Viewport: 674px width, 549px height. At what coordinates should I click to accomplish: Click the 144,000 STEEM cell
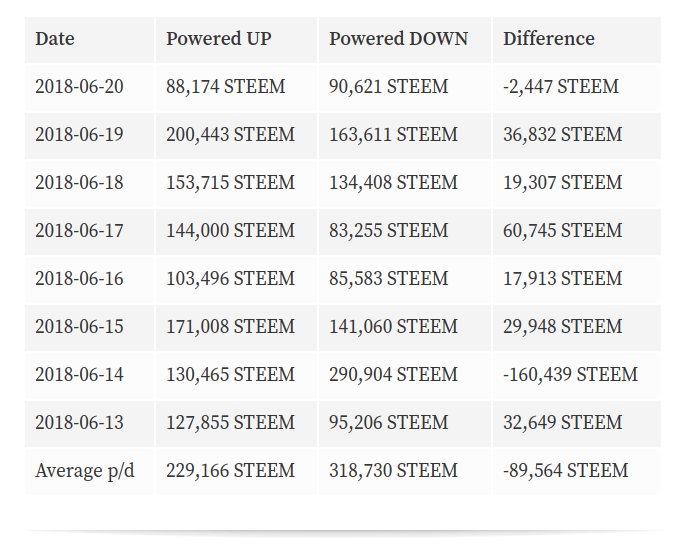coord(230,231)
